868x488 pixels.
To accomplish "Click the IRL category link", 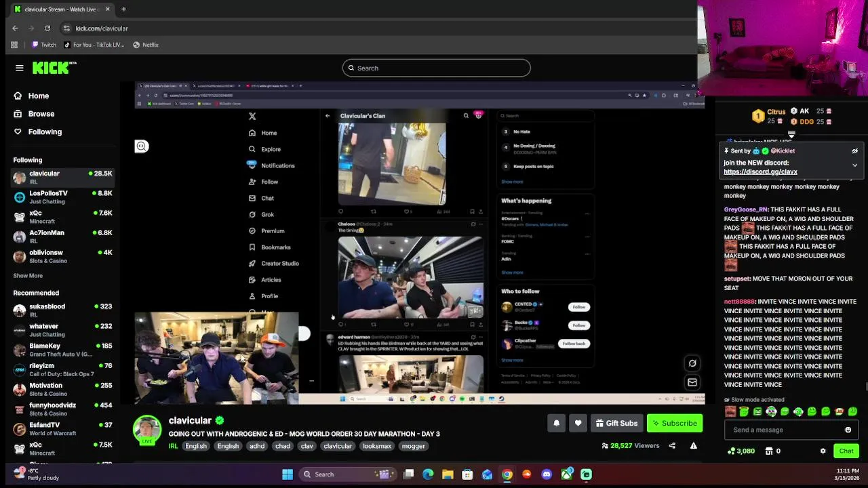I will pos(173,446).
